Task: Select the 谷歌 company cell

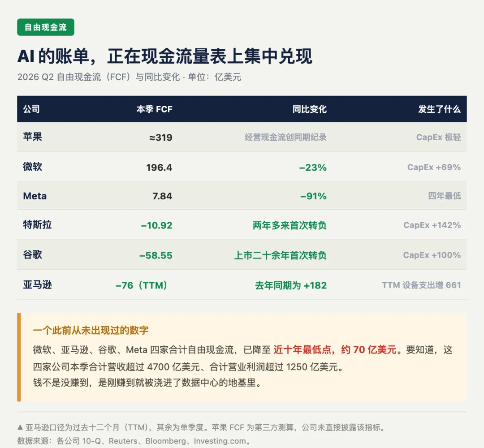Action: 32,254
